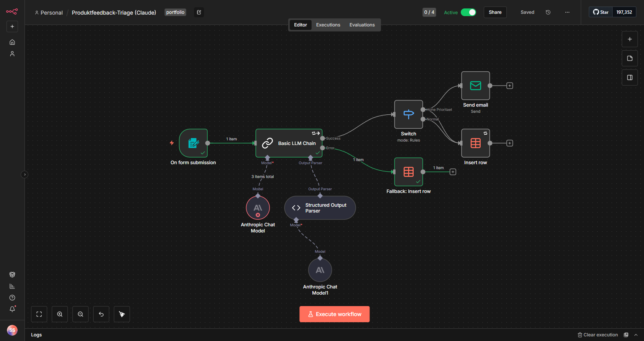
Task: Select the On form submission trigger node
Action: click(193, 143)
